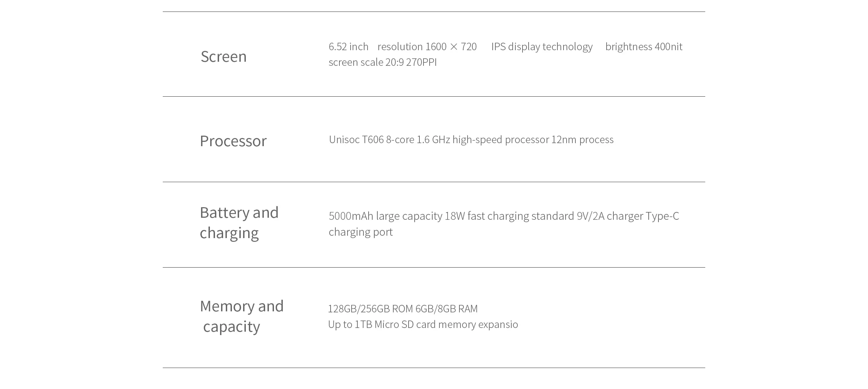Click the Processor heading
The width and height of the screenshot is (868, 389).
[x=233, y=141]
